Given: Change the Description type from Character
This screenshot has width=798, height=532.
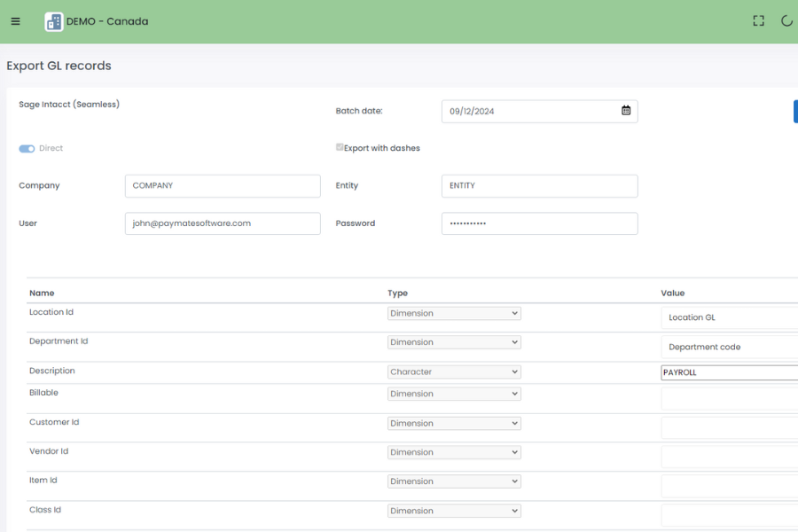Looking at the screenshot, I should (x=454, y=372).
